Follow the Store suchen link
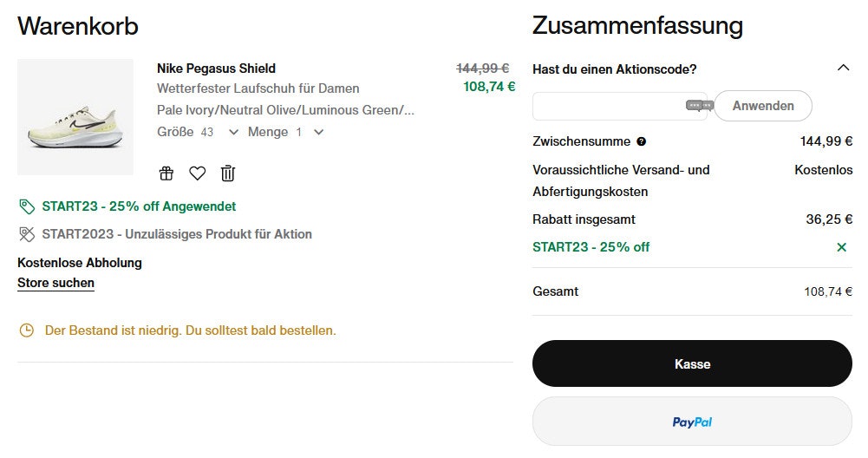The width and height of the screenshot is (868, 458). click(55, 283)
